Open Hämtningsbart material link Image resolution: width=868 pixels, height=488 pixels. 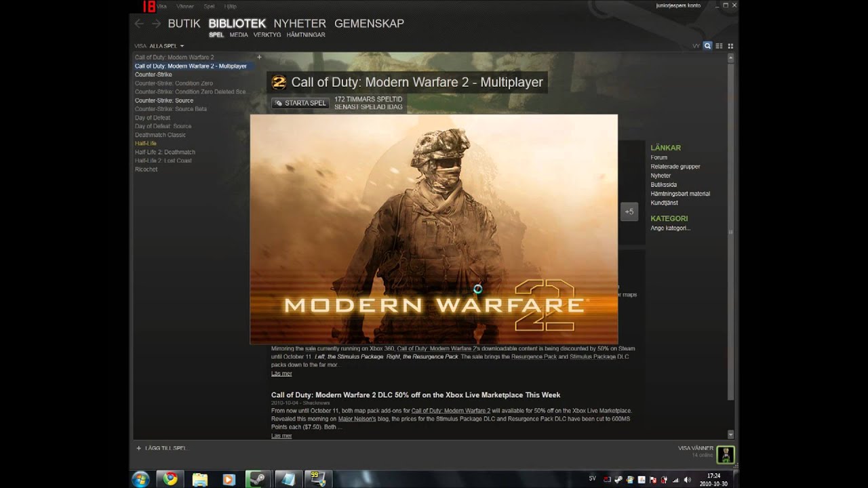(x=680, y=193)
